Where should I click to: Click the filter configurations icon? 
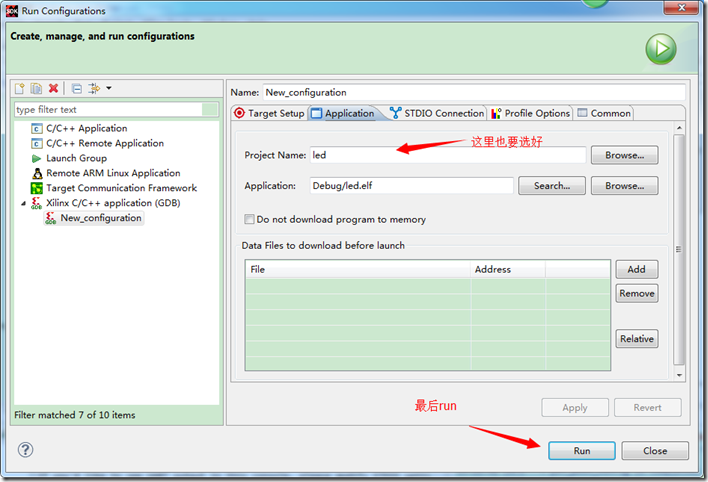click(x=94, y=89)
